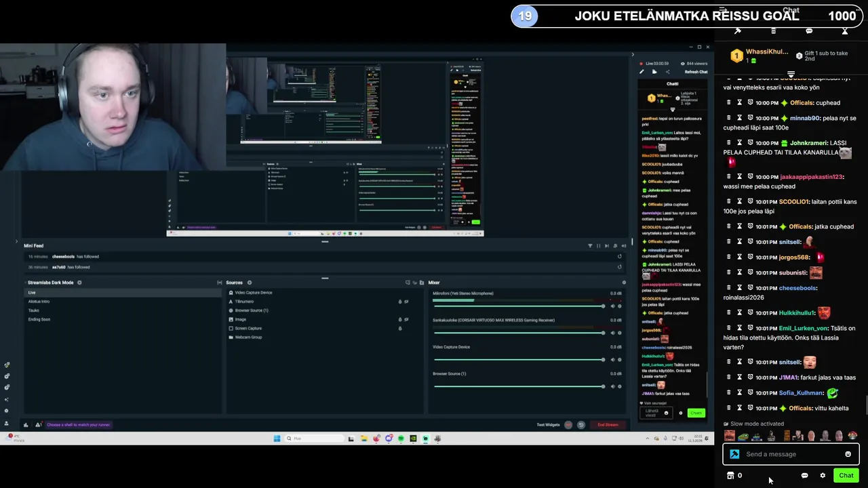Adjust the Sankakuuloke volume slider
868x488 pixels.
click(x=519, y=333)
